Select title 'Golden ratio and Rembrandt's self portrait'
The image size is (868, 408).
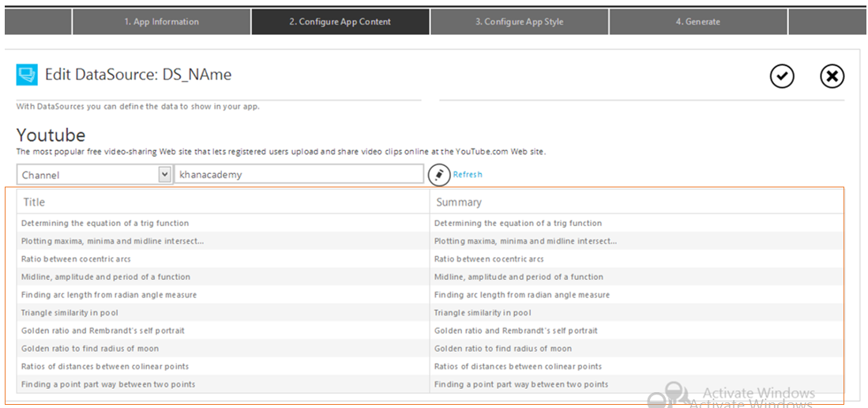103,331
